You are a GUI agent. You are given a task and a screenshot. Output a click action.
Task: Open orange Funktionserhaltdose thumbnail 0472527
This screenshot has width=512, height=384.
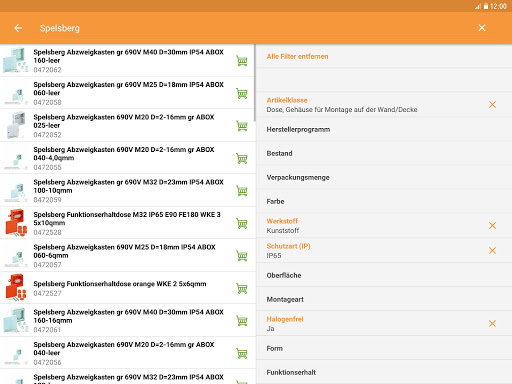[x=16, y=288]
